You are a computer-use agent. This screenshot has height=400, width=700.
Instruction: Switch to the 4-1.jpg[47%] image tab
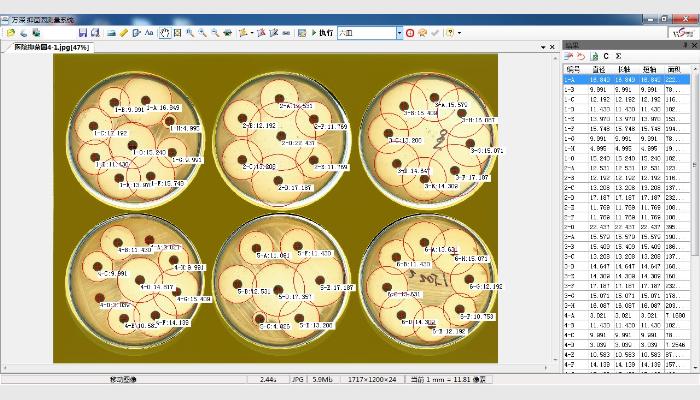(x=50, y=47)
